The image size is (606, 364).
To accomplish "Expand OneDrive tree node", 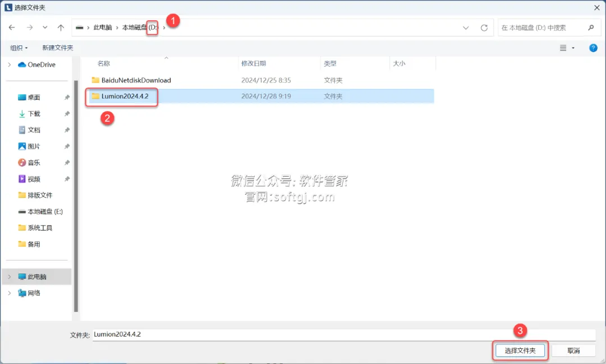I will click(10, 64).
